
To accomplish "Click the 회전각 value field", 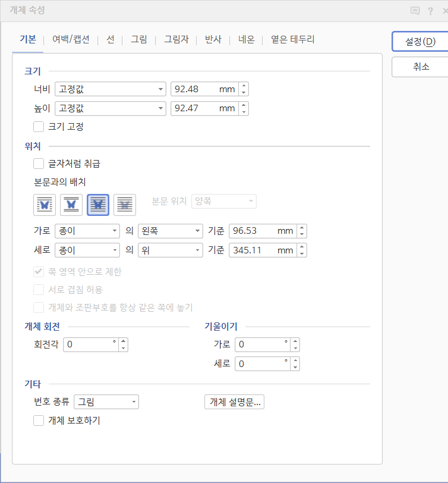I will (91, 344).
